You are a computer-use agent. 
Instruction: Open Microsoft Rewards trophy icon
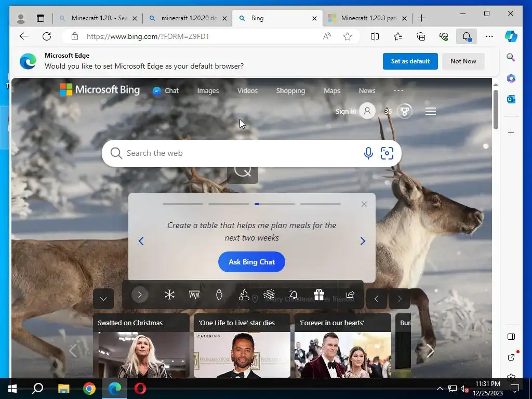tap(404, 111)
